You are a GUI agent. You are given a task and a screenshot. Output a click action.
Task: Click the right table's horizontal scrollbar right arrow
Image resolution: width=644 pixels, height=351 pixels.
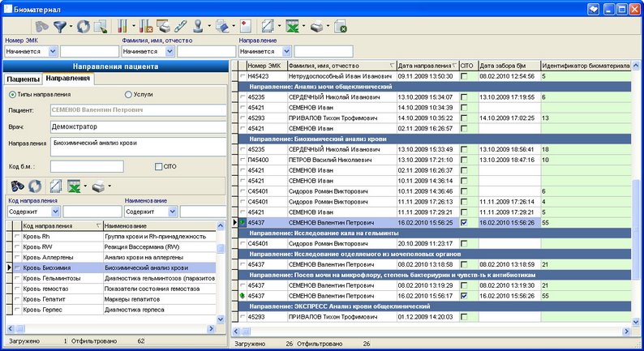pyautogui.click(x=627, y=331)
